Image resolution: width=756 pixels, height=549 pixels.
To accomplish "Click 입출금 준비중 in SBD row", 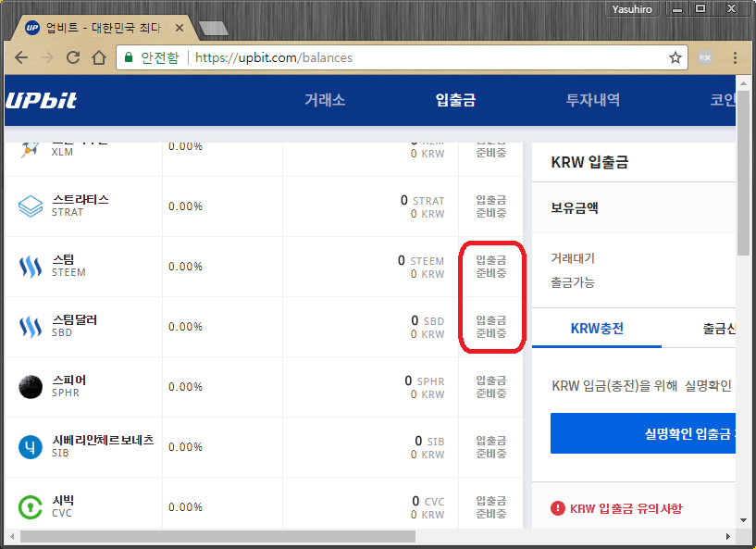I will pyautogui.click(x=491, y=327).
